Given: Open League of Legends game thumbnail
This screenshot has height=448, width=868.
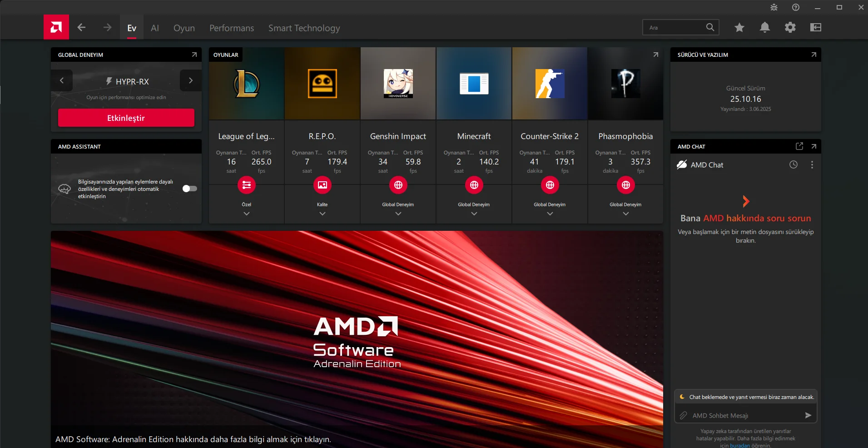Looking at the screenshot, I should tap(247, 84).
